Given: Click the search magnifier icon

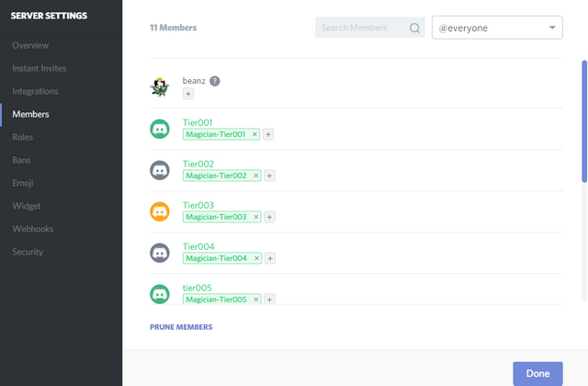Looking at the screenshot, I should click(414, 28).
